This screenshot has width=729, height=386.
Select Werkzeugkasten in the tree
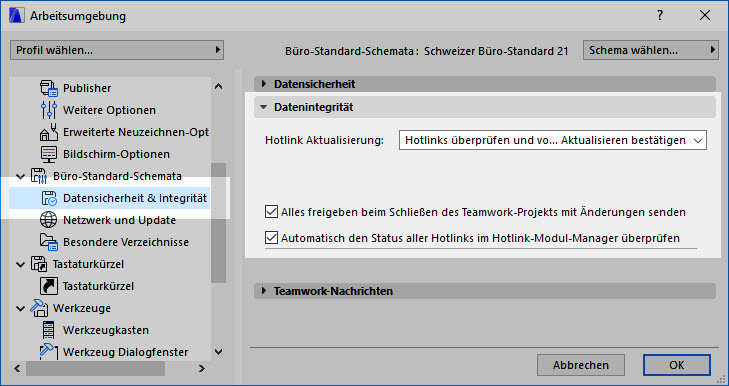tap(106, 330)
